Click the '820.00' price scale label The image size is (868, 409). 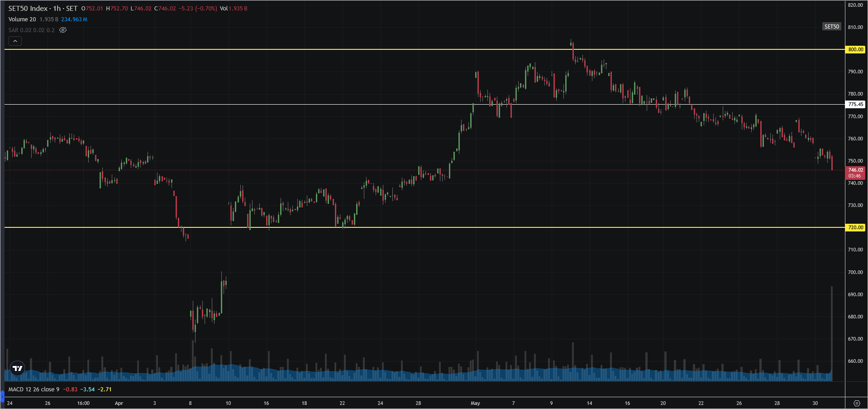tap(855, 5)
